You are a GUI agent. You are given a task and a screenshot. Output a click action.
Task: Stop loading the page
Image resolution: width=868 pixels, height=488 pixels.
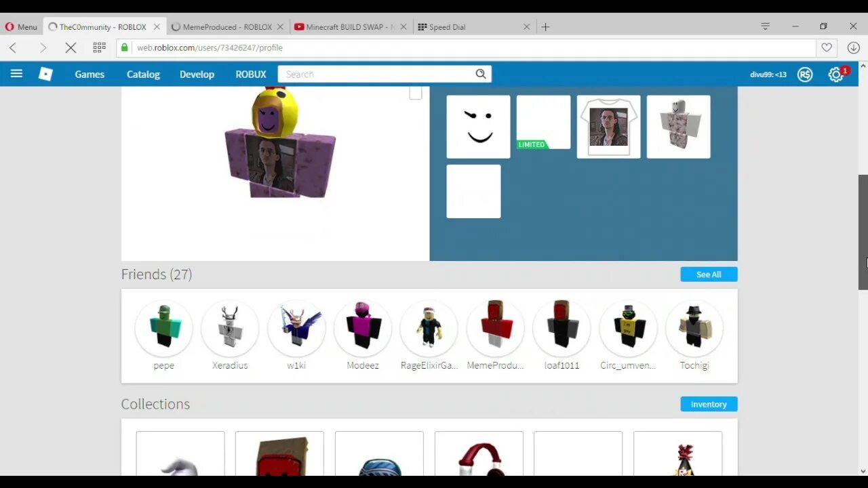click(x=71, y=47)
